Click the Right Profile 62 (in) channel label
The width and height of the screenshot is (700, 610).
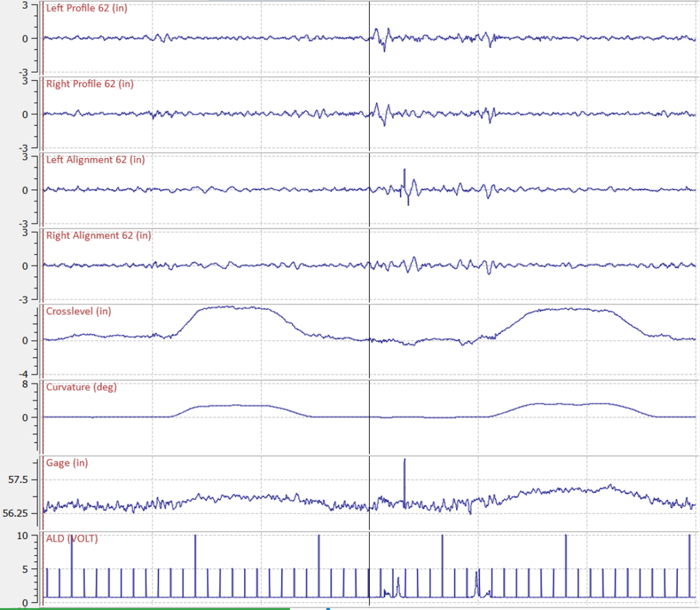click(x=90, y=84)
